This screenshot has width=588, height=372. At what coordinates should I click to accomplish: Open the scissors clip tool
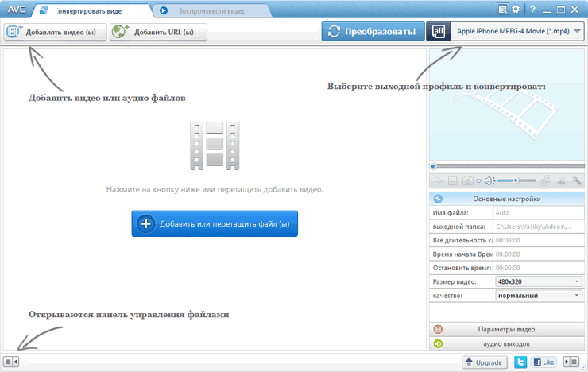[x=561, y=181]
